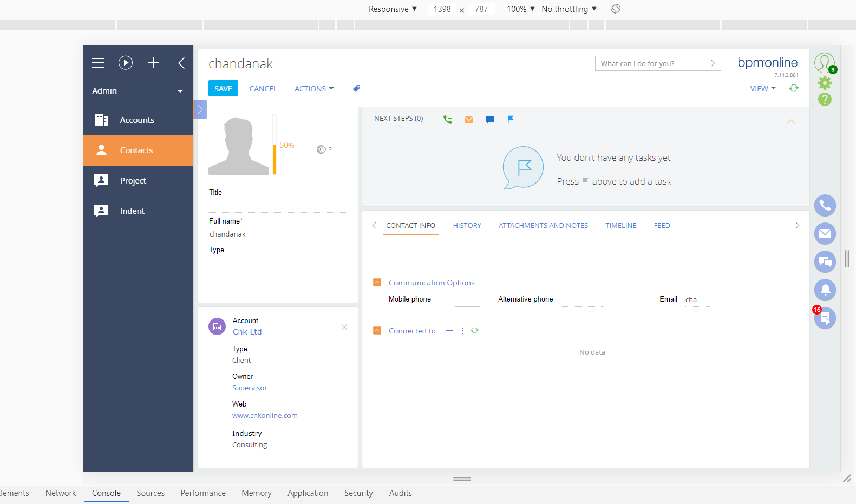This screenshot has height=504, width=856.
Task: Collapse the Communication Options section
Action: pos(377,283)
